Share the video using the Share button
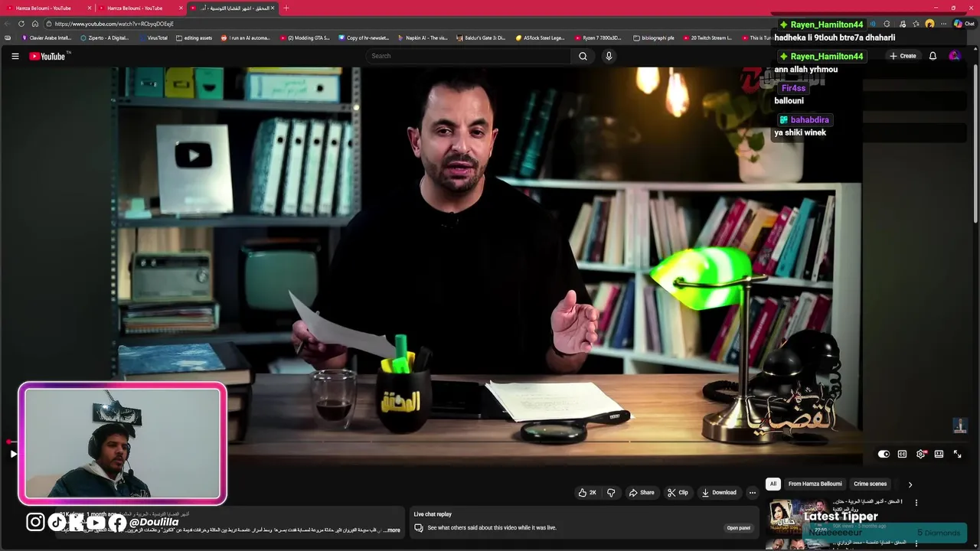This screenshot has width=980, height=551. click(642, 493)
